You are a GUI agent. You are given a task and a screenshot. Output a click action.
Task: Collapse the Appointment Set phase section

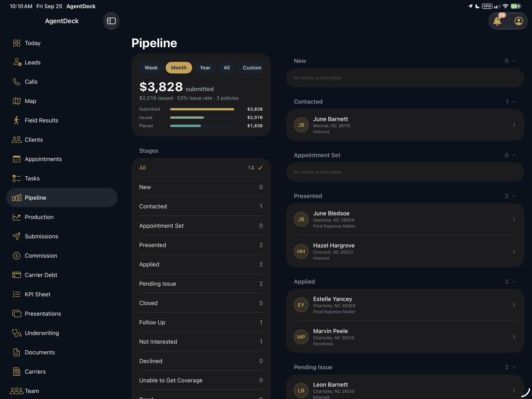pos(514,155)
